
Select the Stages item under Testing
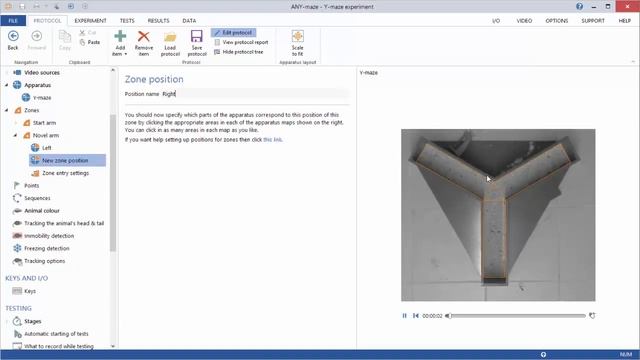27,321
